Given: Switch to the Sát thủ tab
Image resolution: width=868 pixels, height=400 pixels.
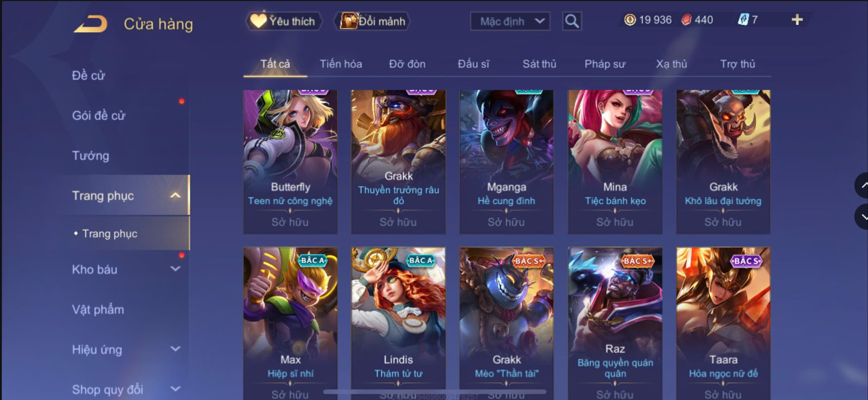Looking at the screenshot, I should pyautogui.click(x=539, y=64).
